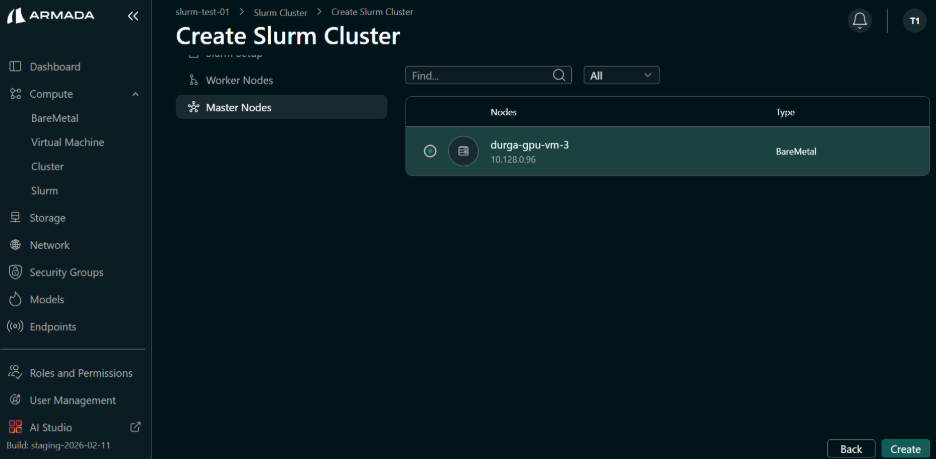
Task: Click the durga-gpu-vm-3 node name
Action: pos(529,145)
